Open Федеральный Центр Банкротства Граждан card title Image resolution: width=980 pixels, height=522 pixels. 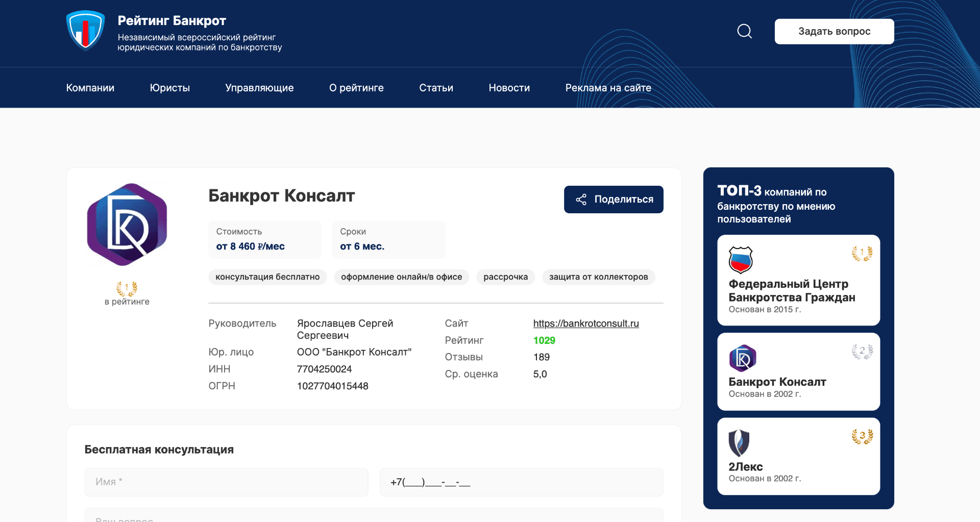coord(792,290)
